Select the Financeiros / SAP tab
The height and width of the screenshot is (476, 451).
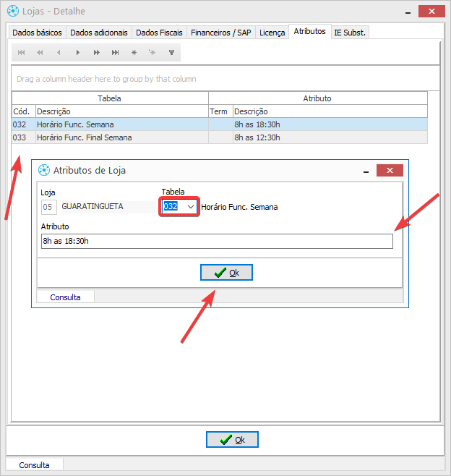coord(221,33)
